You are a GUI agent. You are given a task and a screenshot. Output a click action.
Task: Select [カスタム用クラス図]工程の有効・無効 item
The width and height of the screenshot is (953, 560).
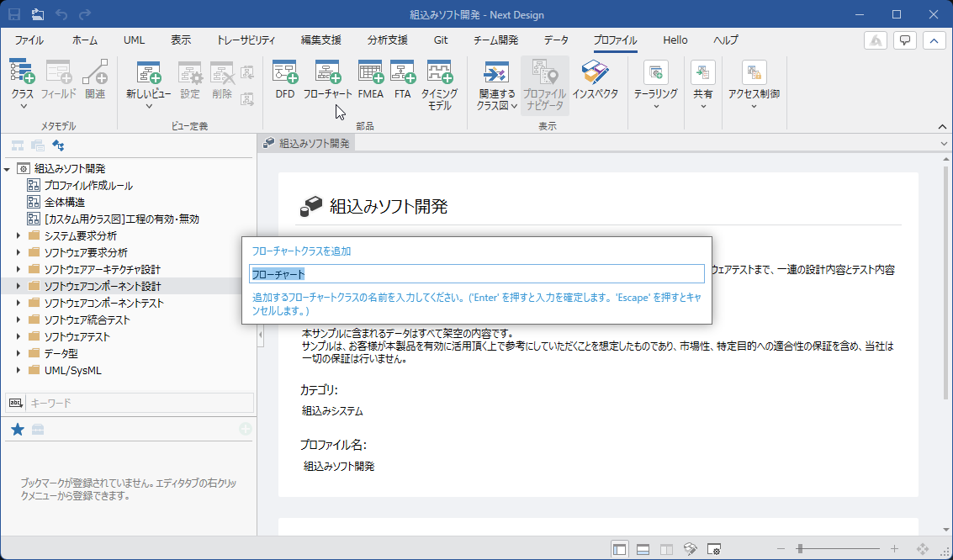[x=122, y=219]
